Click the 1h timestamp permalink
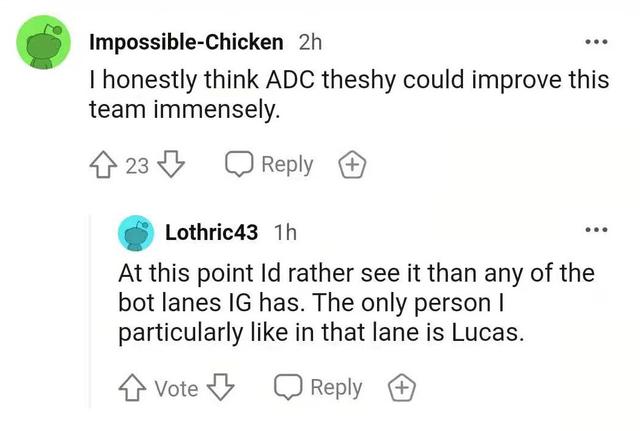This screenshot has width=640, height=431. 283,232
